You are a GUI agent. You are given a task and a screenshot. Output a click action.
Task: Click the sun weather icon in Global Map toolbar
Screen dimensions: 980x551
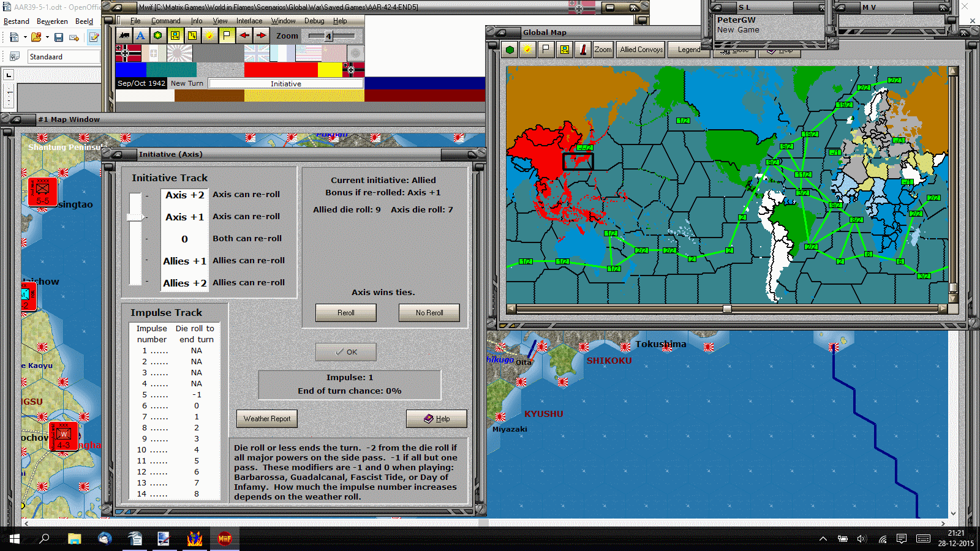pos(527,50)
